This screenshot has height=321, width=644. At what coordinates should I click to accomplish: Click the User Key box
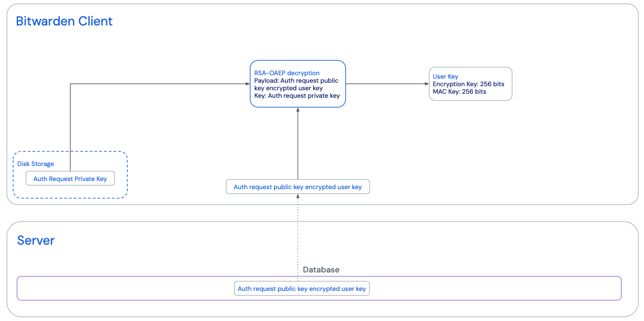(x=471, y=84)
